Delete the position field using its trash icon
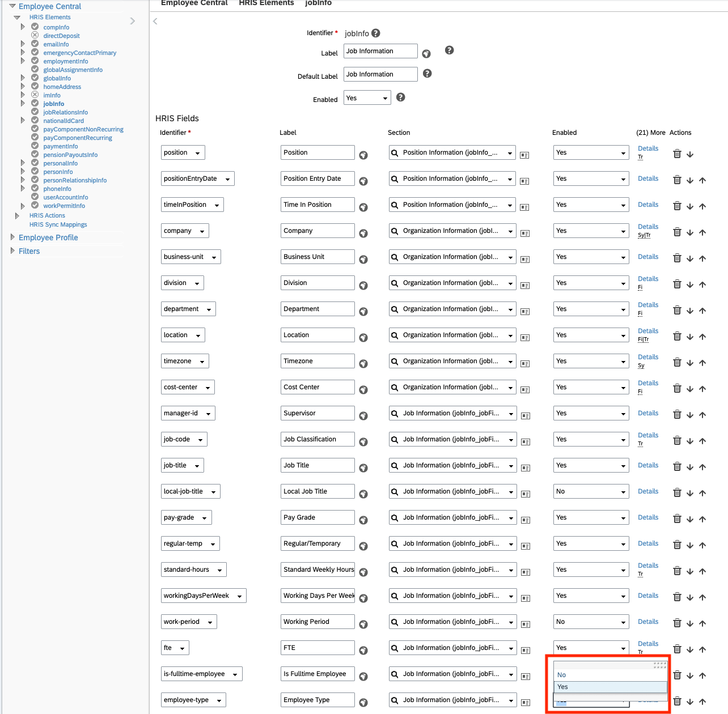This screenshot has width=728, height=714. click(677, 153)
